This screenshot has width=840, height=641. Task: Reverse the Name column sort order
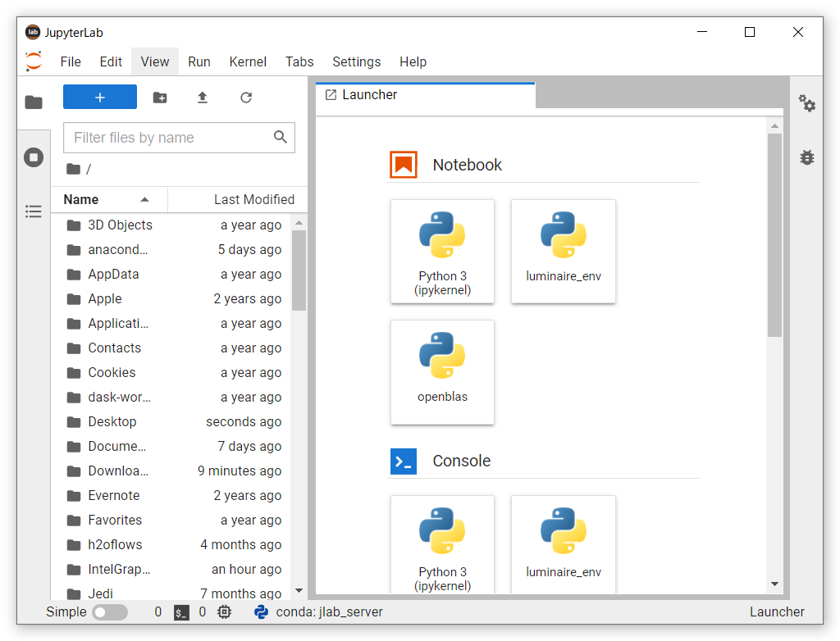pos(144,199)
